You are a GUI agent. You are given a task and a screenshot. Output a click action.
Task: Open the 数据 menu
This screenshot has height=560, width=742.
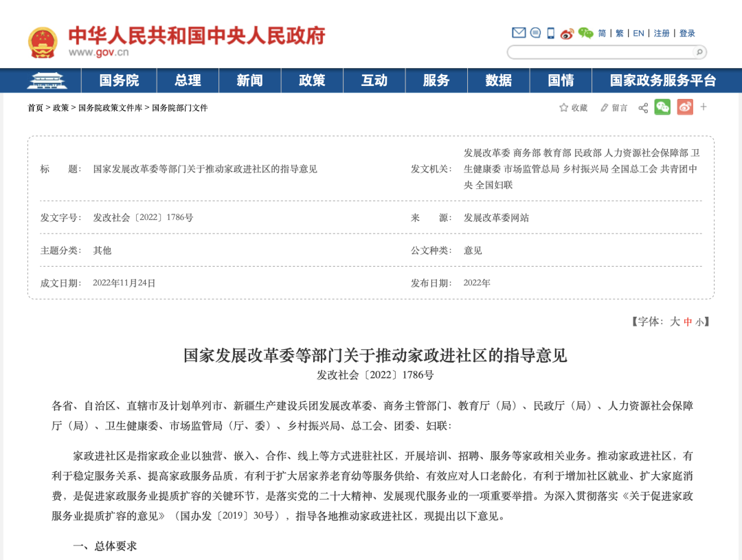tap(499, 80)
